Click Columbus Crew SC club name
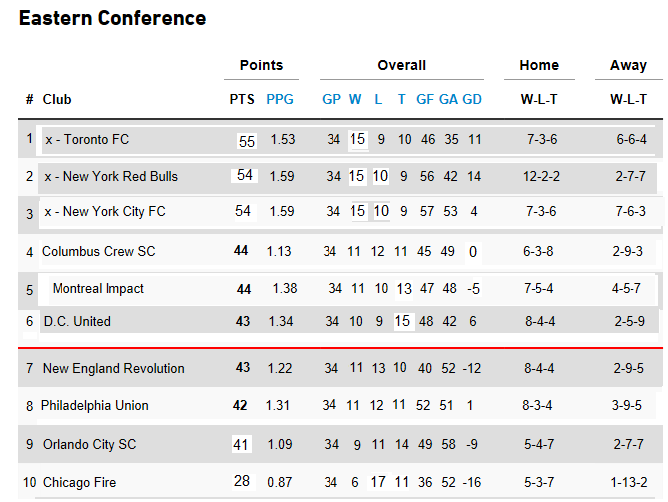Screen dimensions: 668x502 click(x=98, y=252)
